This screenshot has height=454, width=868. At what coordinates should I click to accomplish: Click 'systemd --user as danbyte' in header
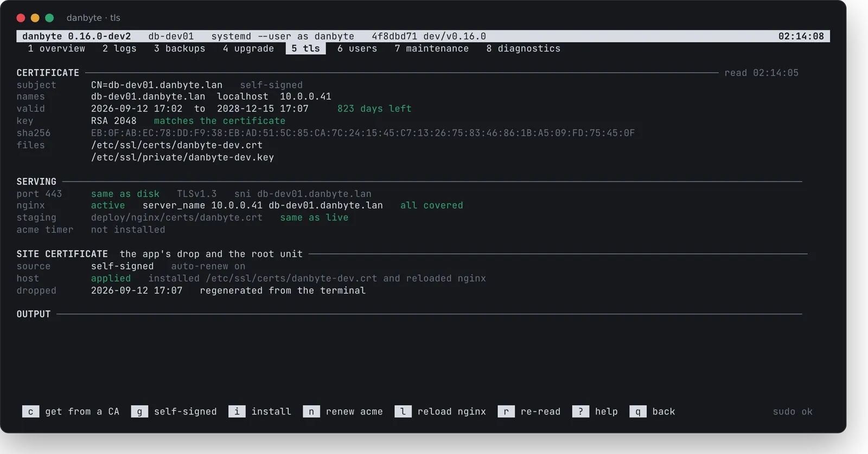tap(283, 36)
